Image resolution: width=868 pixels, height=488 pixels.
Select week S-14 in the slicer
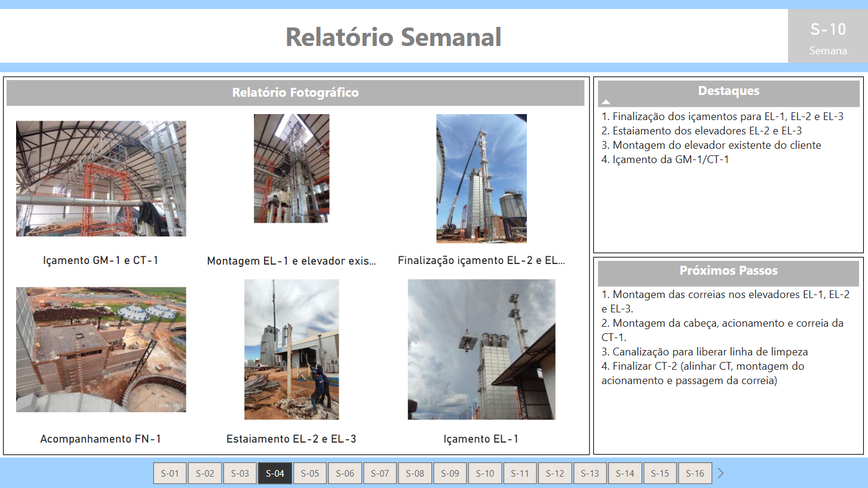click(625, 473)
